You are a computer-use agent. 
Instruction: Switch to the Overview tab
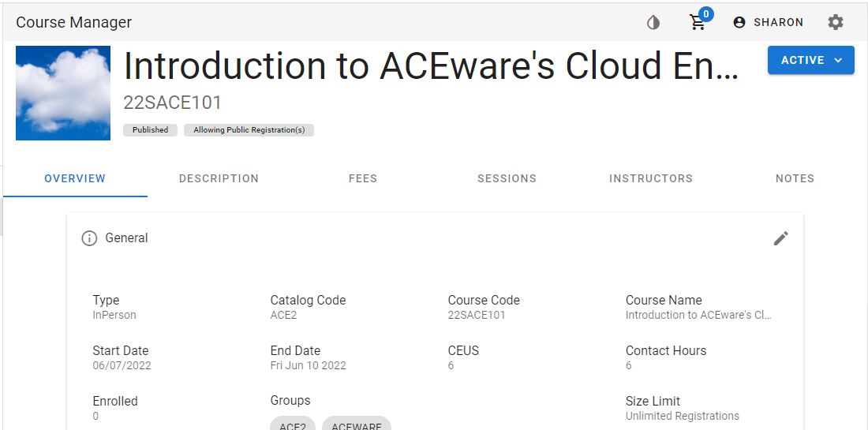pos(75,178)
